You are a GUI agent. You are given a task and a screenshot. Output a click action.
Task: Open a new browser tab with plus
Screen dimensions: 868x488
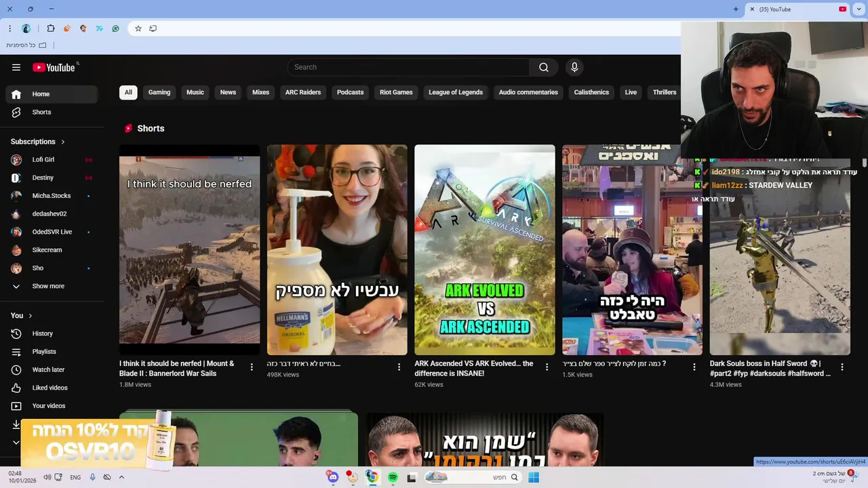736,9
